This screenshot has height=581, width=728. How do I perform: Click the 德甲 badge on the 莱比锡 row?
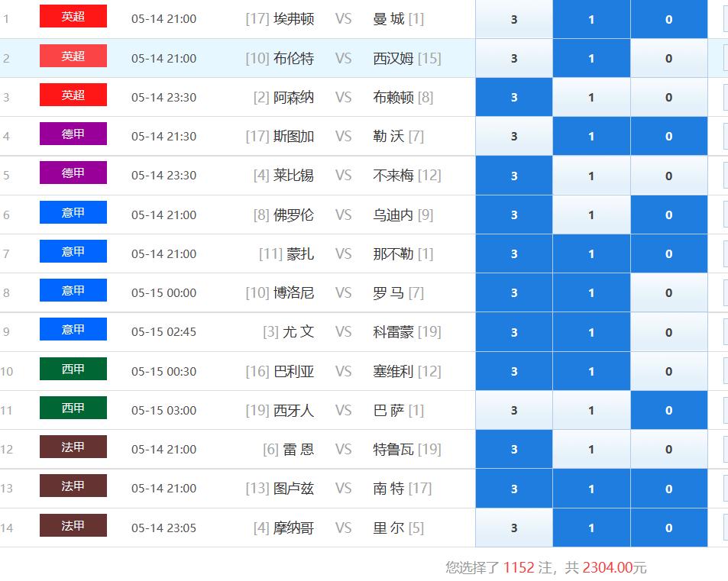click(x=73, y=173)
